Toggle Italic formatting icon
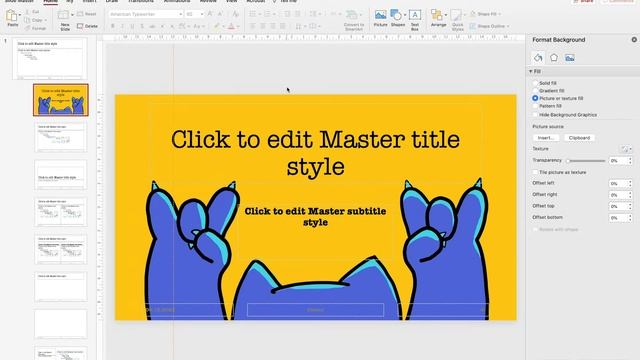Image resolution: width=640 pixels, height=360 pixels. tap(122, 26)
